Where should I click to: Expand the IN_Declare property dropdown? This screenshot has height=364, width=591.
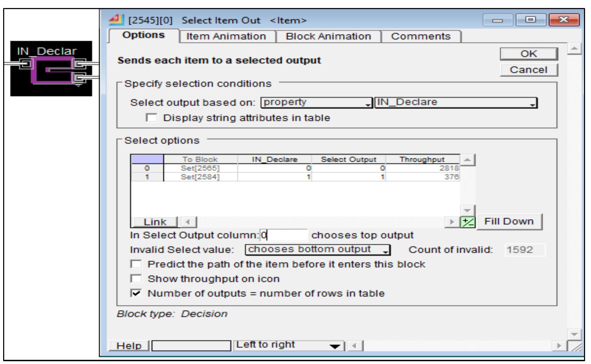tap(455, 103)
